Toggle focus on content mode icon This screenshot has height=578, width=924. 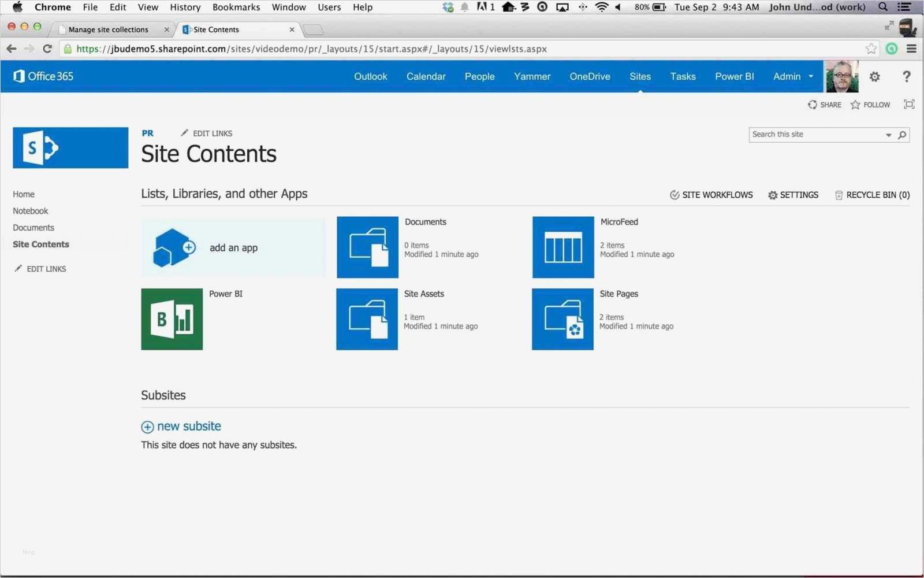point(909,105)
